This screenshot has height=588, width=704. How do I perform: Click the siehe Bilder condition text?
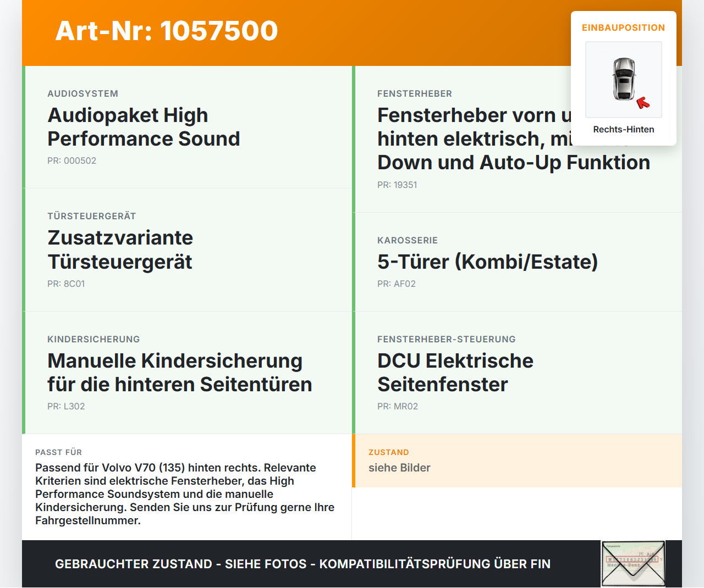click(399, 468)
